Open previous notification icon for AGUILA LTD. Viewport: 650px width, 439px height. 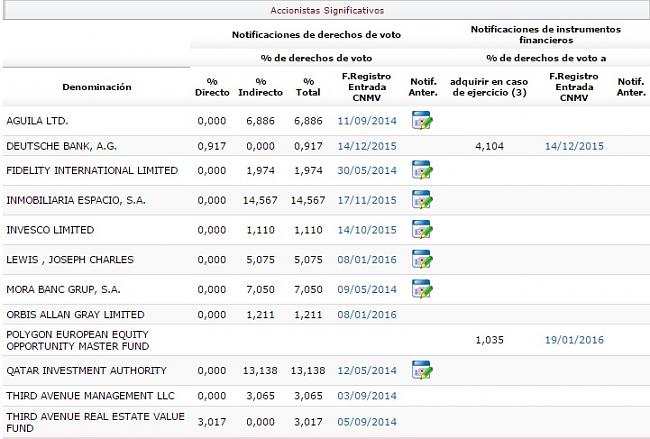pos(422,121)
